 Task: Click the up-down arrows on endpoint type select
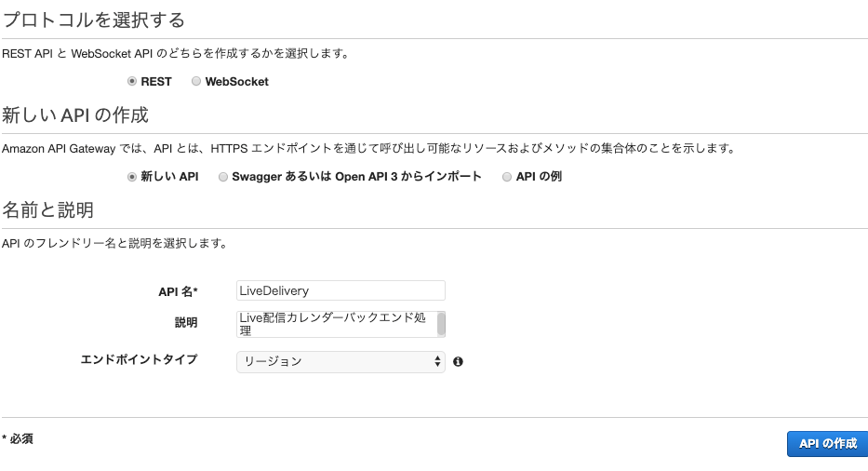tap(437, 362)
